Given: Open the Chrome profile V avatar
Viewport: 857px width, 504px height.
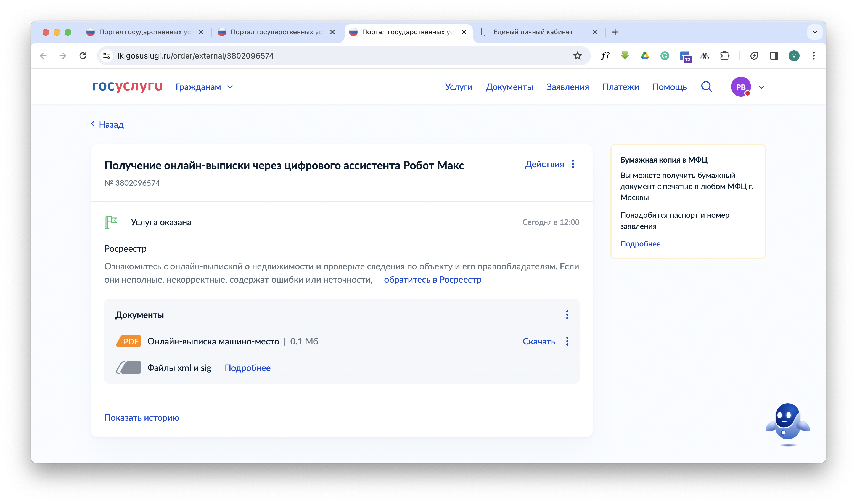Looking at the screenshot, I should tap(794, 56).
